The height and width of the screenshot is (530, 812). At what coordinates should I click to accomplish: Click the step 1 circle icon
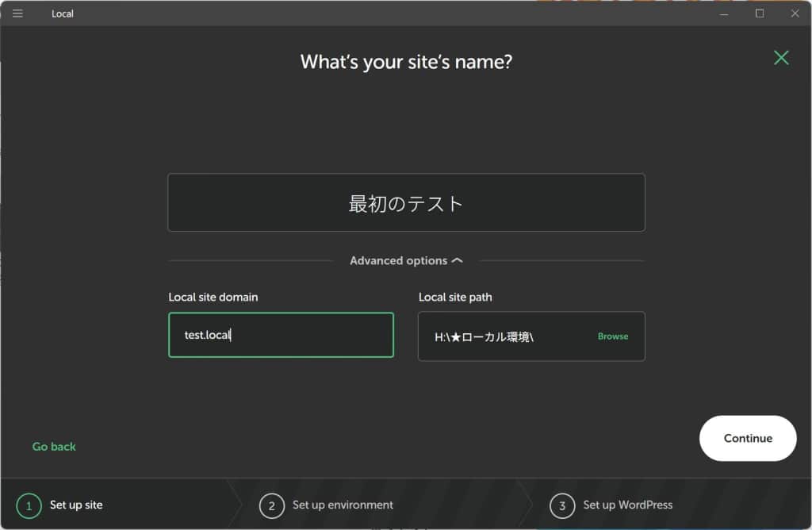29,505
